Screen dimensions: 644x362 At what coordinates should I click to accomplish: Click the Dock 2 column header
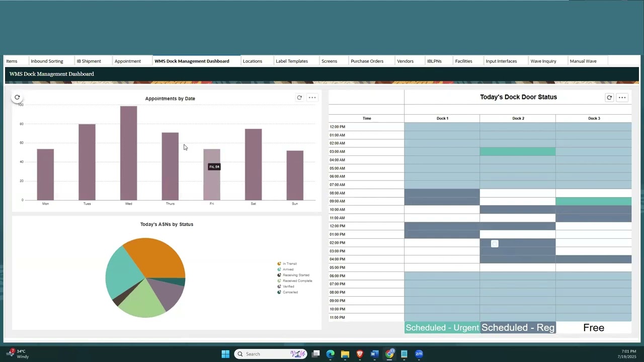(x=518, y=118)
